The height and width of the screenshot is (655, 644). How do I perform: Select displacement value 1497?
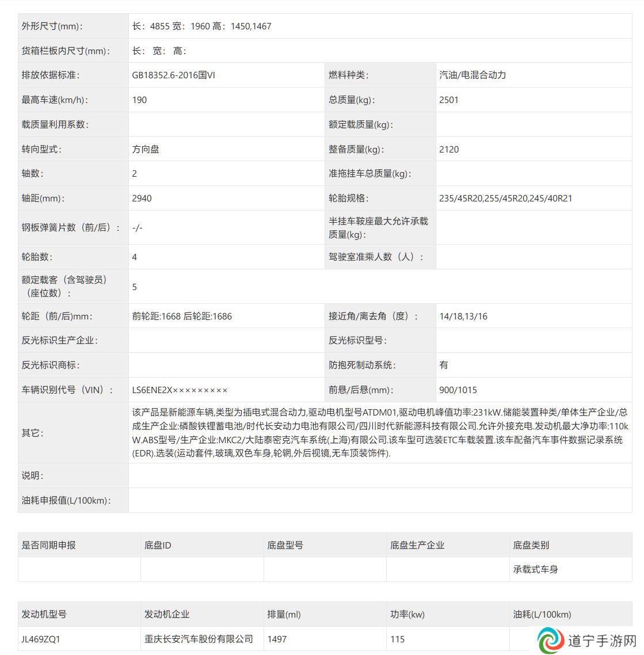coord(277,639)
